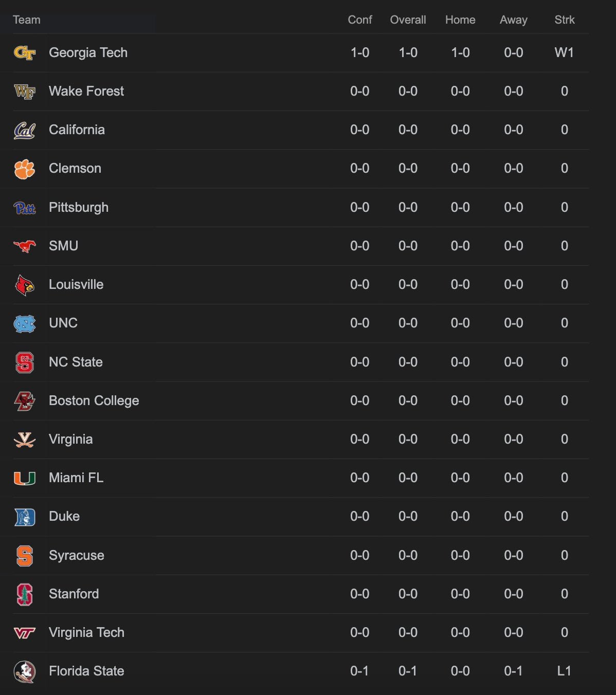
Task: Click the Duke team name
Action: [x=64, y=516]
